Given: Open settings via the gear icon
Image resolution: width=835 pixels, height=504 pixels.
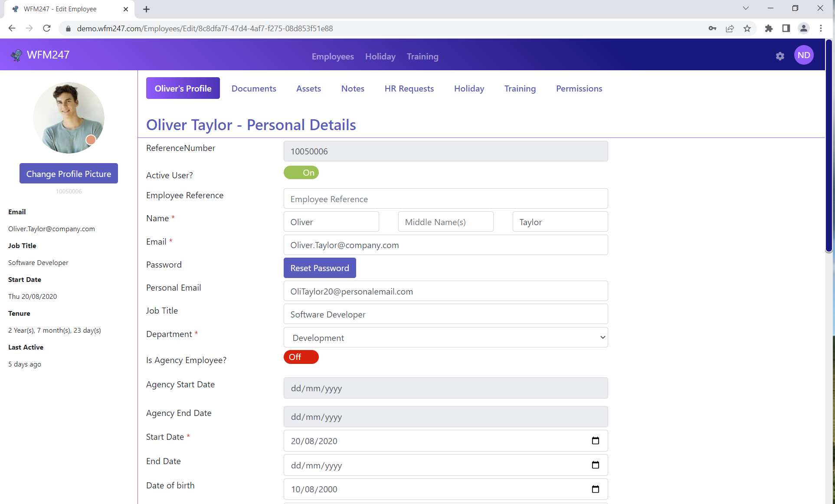Looking at the screenshot, I should 780,56.
